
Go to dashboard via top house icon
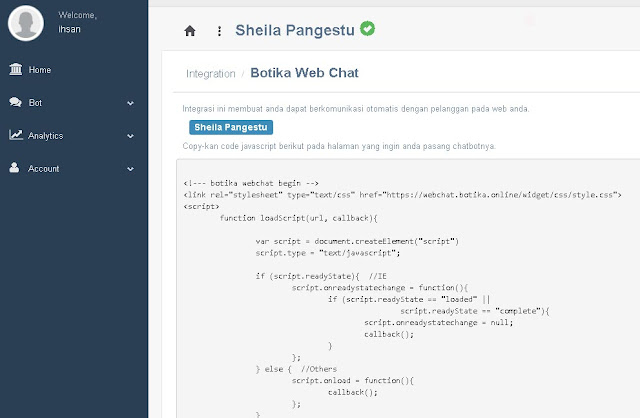190,31
